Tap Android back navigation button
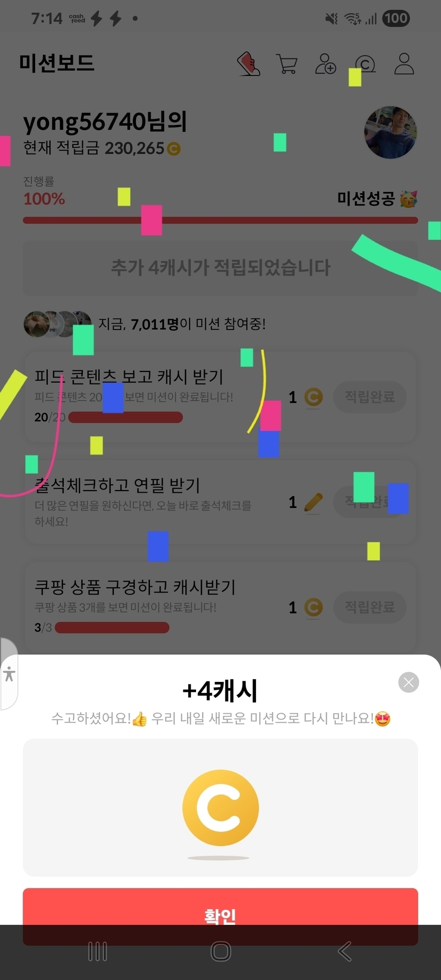441x980 pixels. tap(344, 951)
